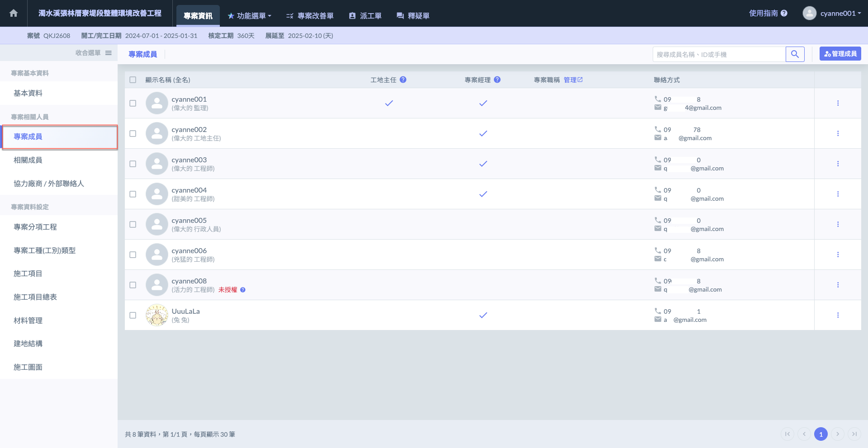Click the member search input field
Screen dimensions: 868x448
[719, 54]
